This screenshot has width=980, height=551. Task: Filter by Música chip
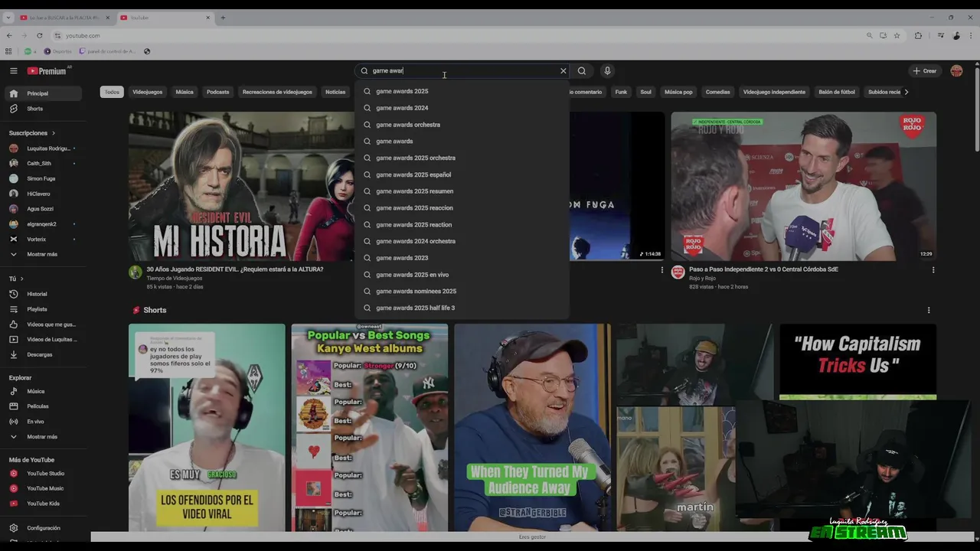pos(185,92)
